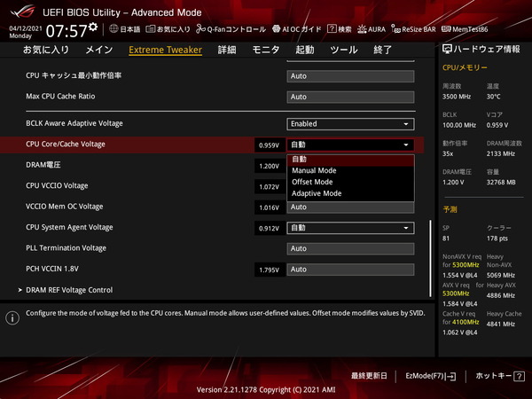Choose Manual Mode in dropdown list
The width and height of the screenshot is (532, 399).
point(350,170)
